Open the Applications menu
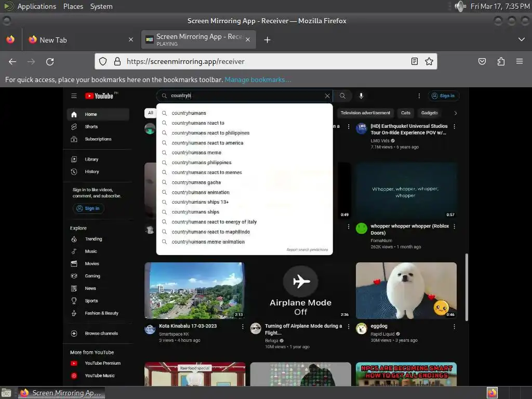 coord(37,6)
